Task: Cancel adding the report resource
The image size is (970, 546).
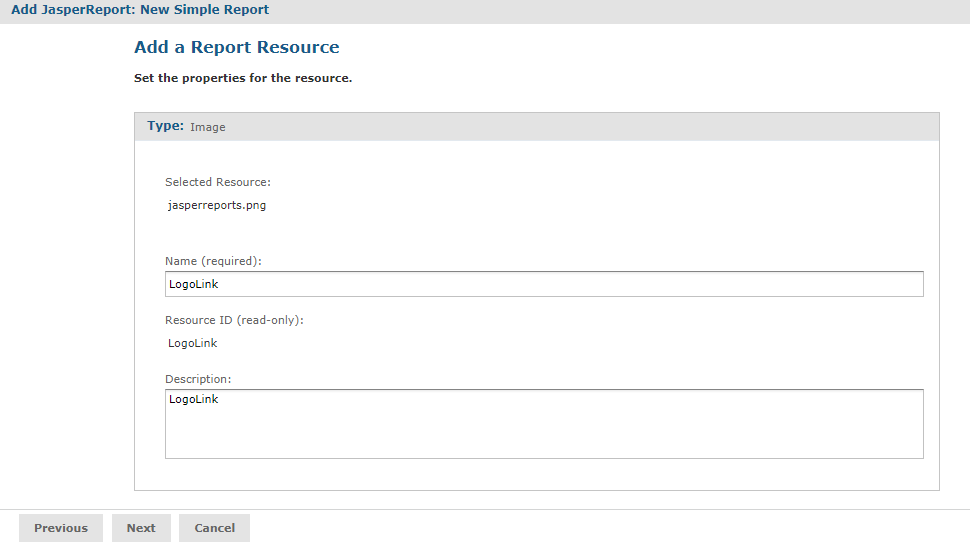Action: (x=215, y=528)
